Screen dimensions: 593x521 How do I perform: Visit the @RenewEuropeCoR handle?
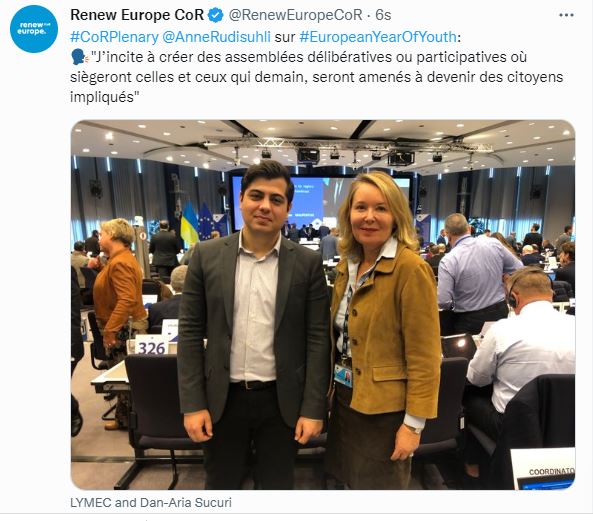(295, 15)
